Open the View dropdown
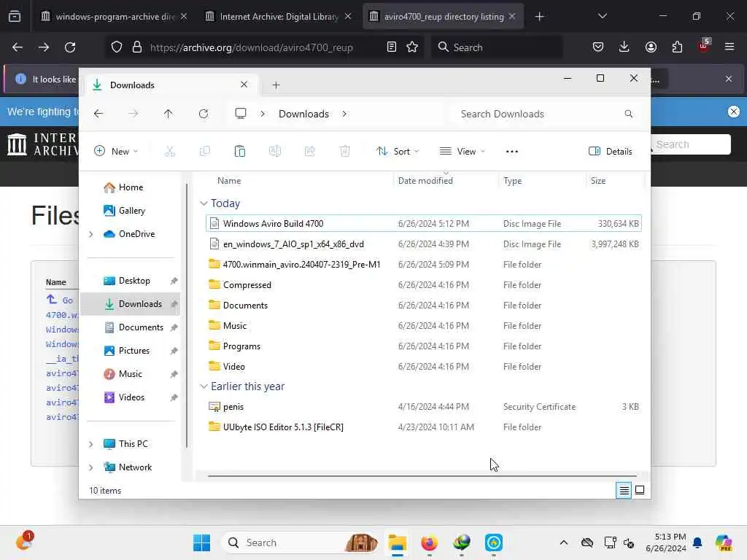 (462, 152)
